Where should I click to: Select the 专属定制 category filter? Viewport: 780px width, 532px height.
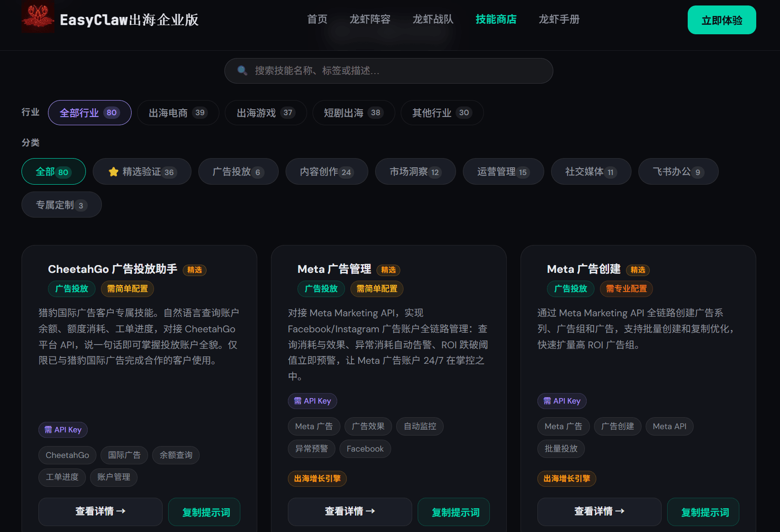pos(61,205)
